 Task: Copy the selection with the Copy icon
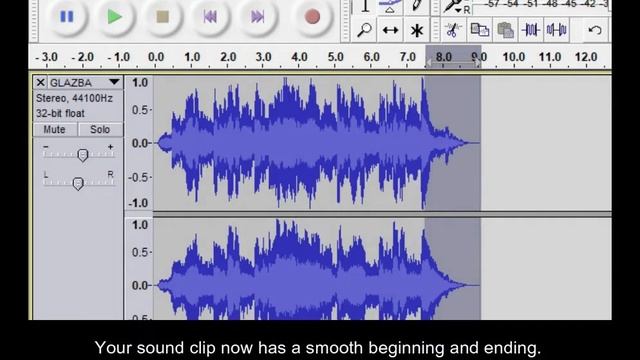click(x=480, y=30)
